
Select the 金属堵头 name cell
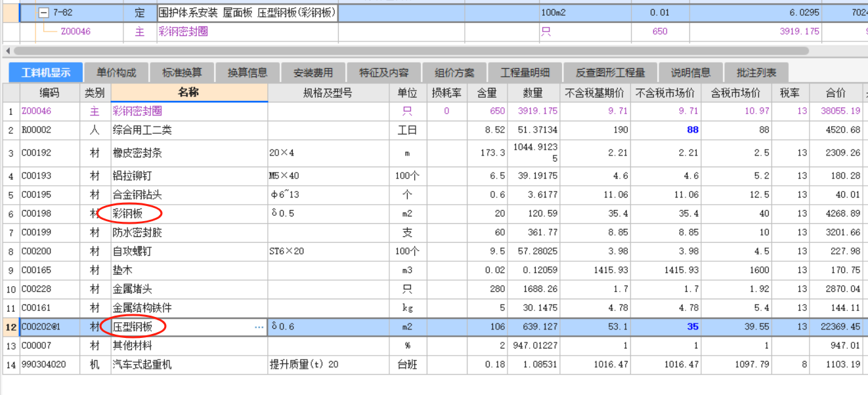coord(189,288)
